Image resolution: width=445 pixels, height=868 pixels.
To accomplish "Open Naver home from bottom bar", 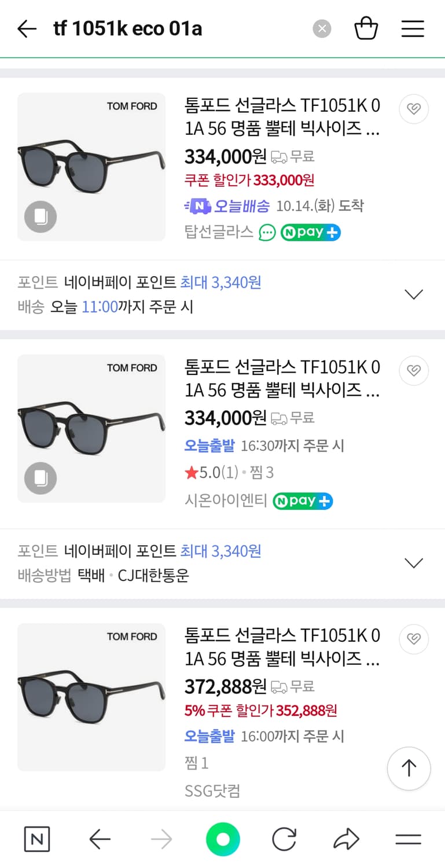I will click(37, 839).
